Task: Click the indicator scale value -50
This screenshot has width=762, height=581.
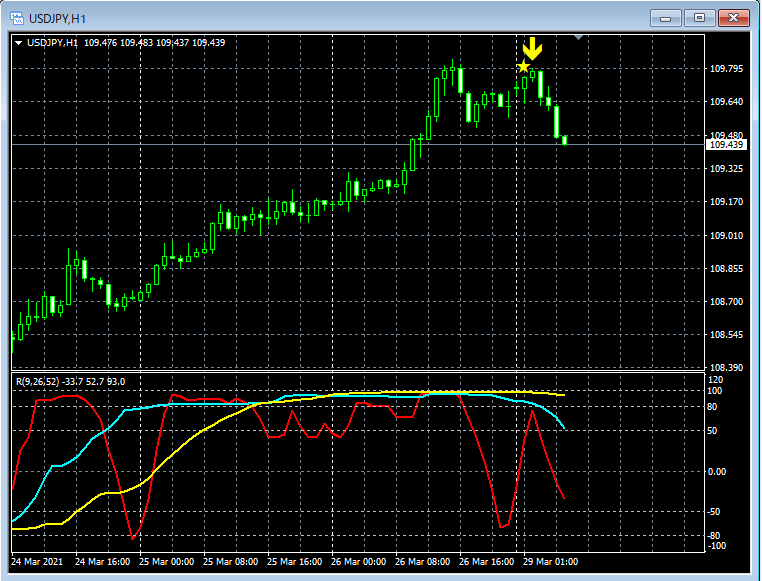Action: [x=713, y=512]
